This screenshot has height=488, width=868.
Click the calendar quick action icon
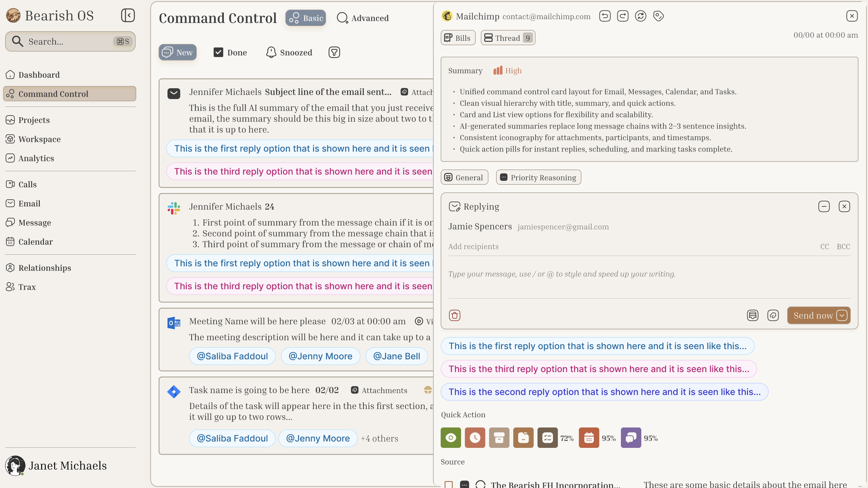589,438
